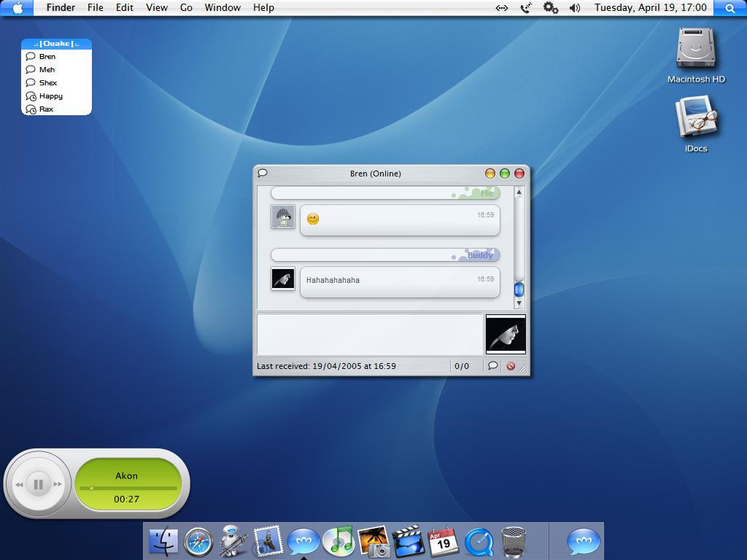Viewport: 747px width, 560px height.
Task: Open the Trash in the dock
Action: pos(514,542)
